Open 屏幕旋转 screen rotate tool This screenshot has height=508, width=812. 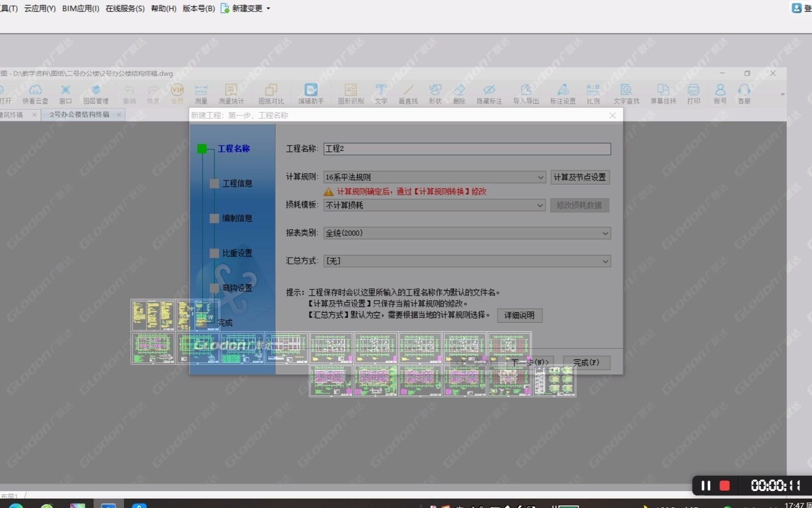point(662,94)
